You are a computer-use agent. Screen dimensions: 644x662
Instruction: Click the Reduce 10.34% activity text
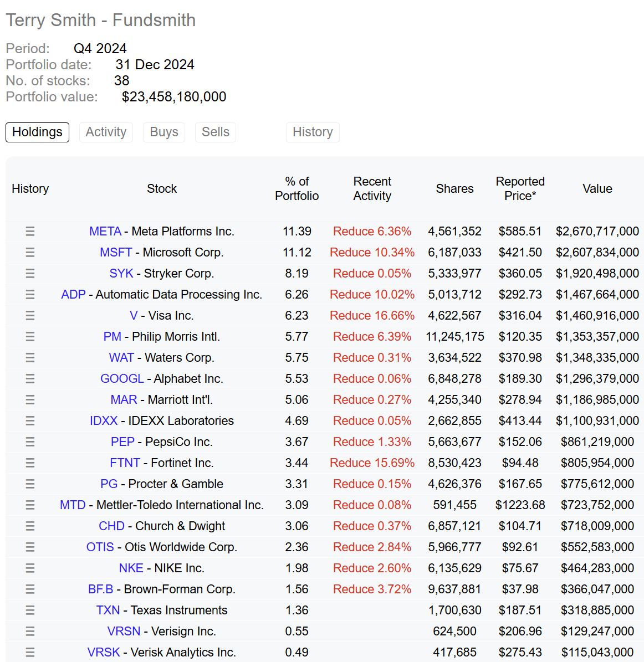372,253
